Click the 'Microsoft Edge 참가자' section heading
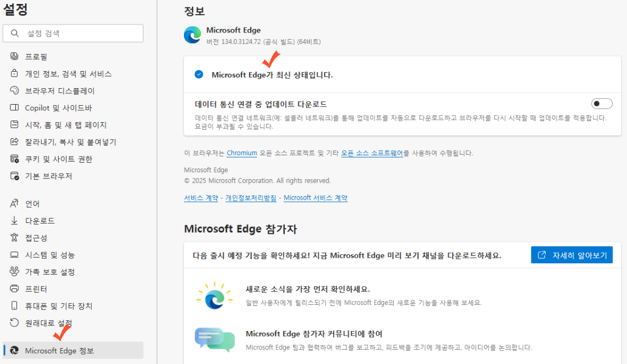Screen dimensions: 627x364 coord(240,229)
